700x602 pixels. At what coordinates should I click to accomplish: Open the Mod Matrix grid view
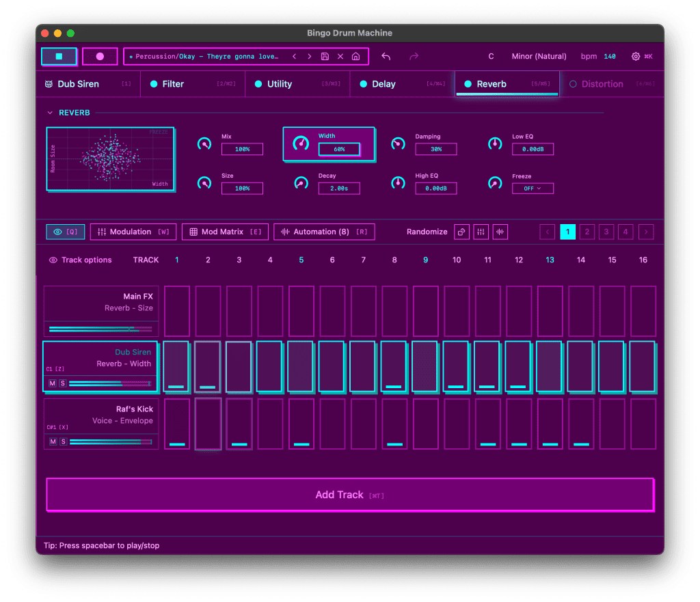point(225,232)
